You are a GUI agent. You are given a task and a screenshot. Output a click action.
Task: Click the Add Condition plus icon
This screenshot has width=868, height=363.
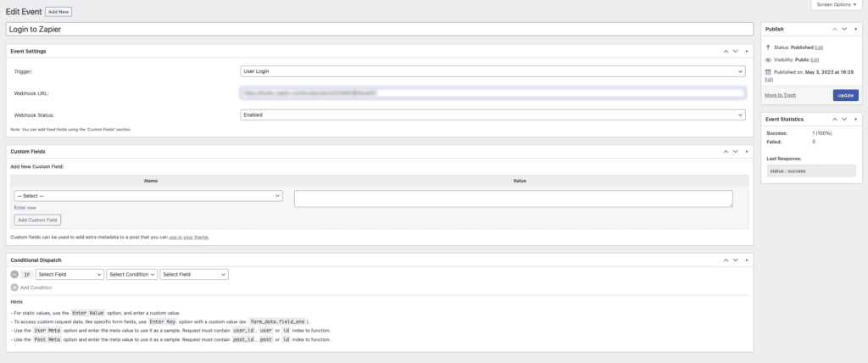click(x=14, y=288)
